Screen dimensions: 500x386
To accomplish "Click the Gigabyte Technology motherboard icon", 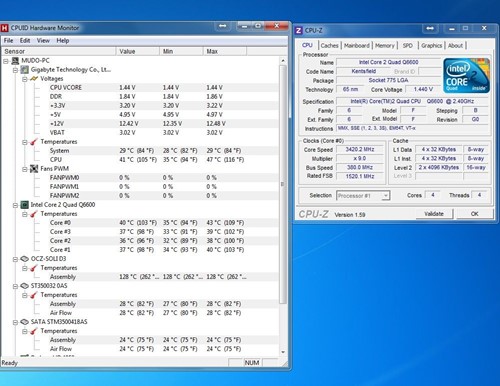I will click(24, 70).
